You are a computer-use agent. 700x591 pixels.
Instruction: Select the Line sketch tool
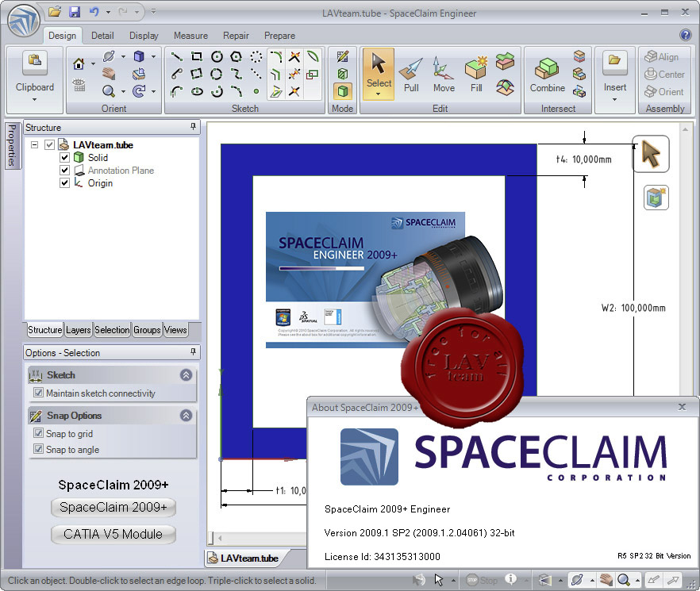pos(177,56)
